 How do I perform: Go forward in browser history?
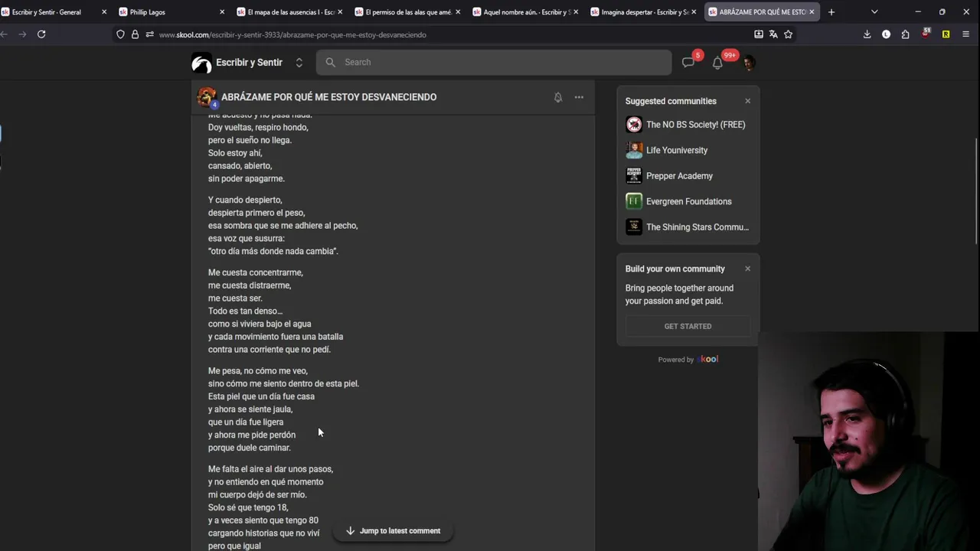coord(21,34)
